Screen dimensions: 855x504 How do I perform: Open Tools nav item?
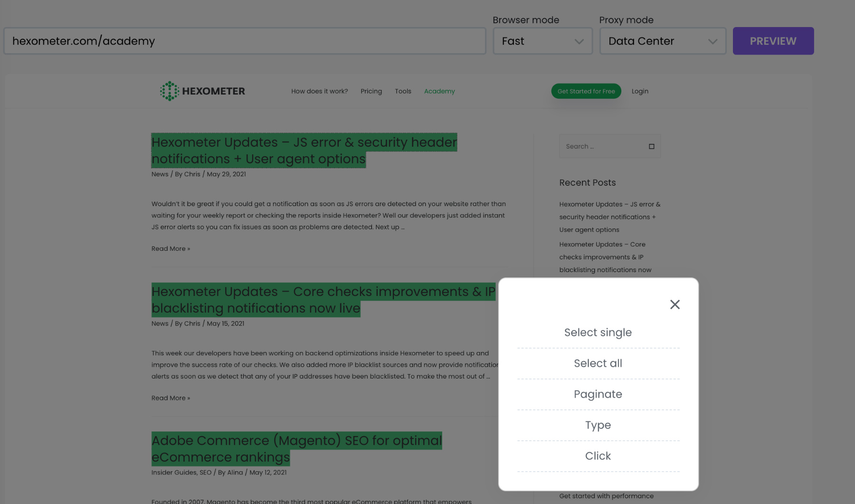pyautogui.click(x=403, y=91)
